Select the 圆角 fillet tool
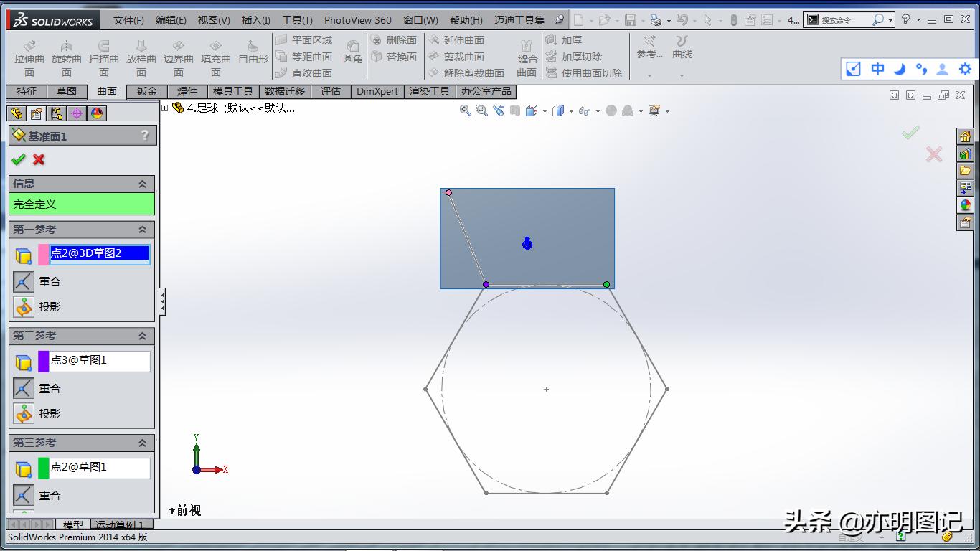Image resolution: width=980 pixels, height=551 pixels. tap(352, 52)
